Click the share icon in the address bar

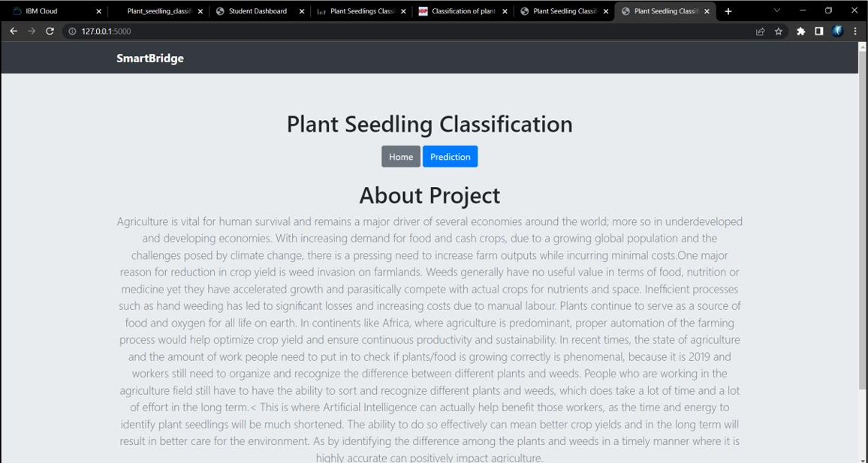[760, 32]
